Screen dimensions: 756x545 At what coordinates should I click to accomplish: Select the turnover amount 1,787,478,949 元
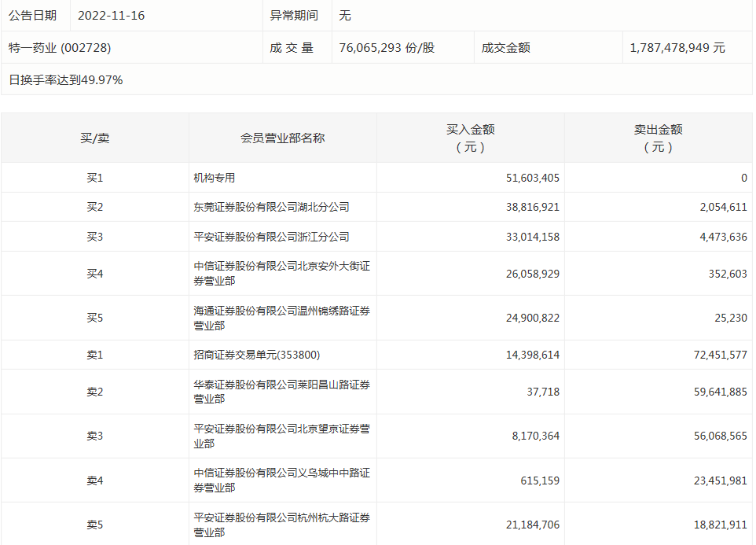pyautogui.click(x=677, y=48)
